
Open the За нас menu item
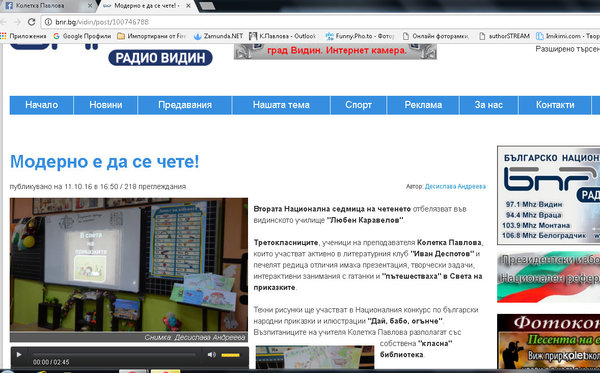[x=489, y=105]
